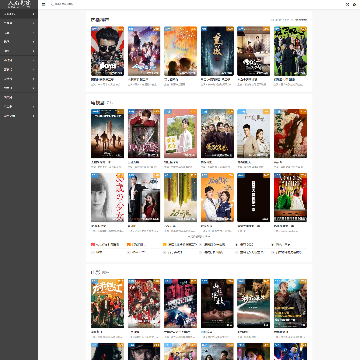Viewport: 360px width, 360px height.
Task: Click the orange corner badge on The Boys poster
Action: click(121, 29)
